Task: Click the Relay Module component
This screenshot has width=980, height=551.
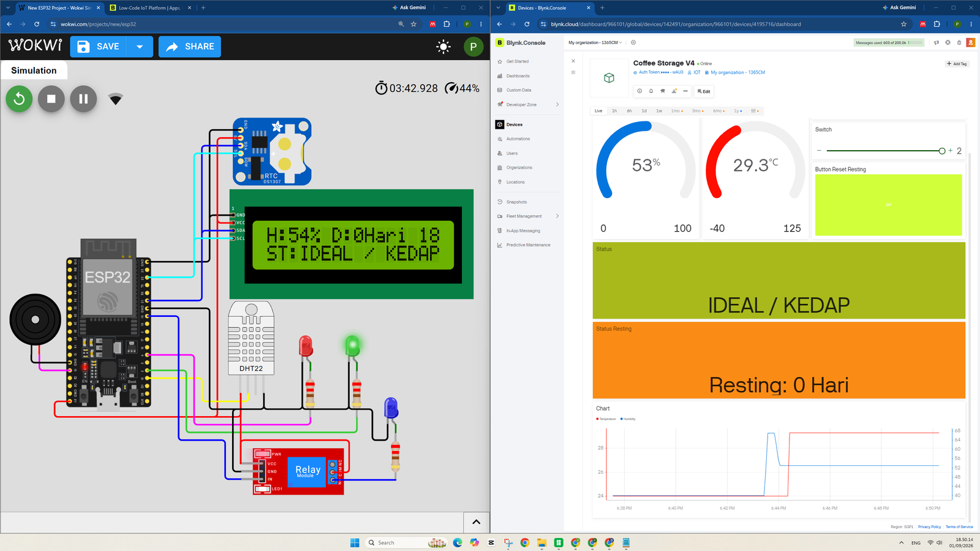Action: point(299,471)
